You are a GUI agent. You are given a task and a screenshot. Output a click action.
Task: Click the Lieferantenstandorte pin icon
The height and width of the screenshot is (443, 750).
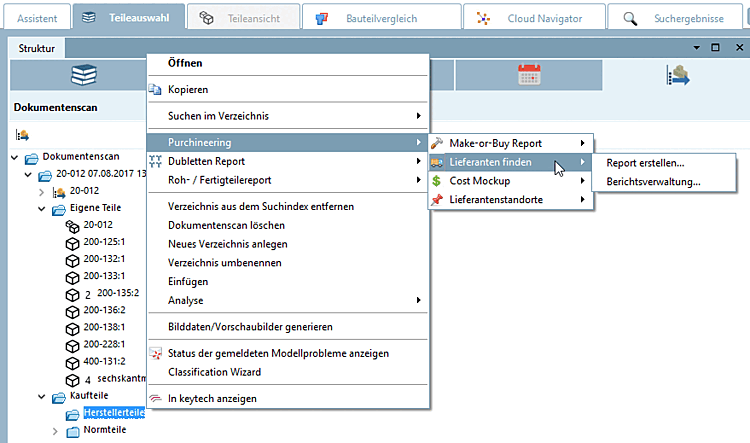tap(437, 200)
